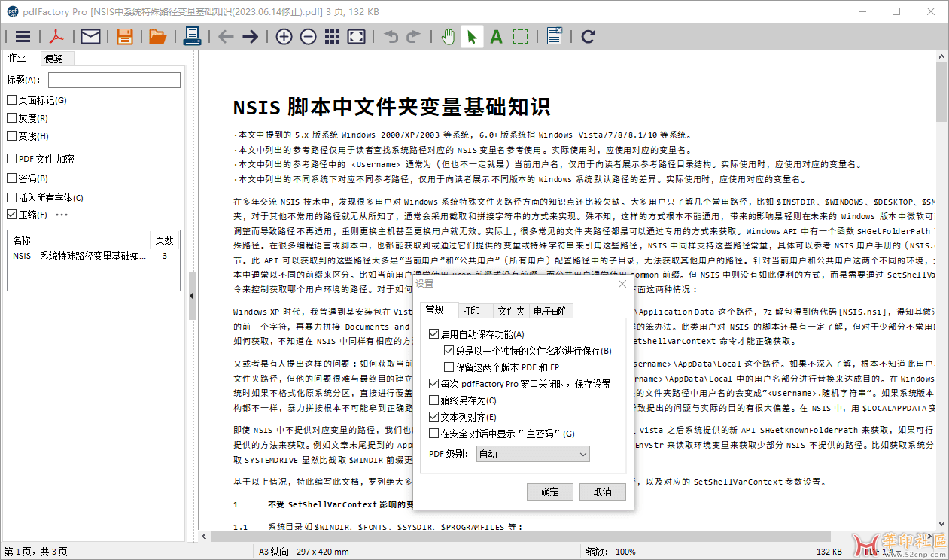Confirm settings with the 确定 button
Screen dimensions: 949x560
pos(549,491)
